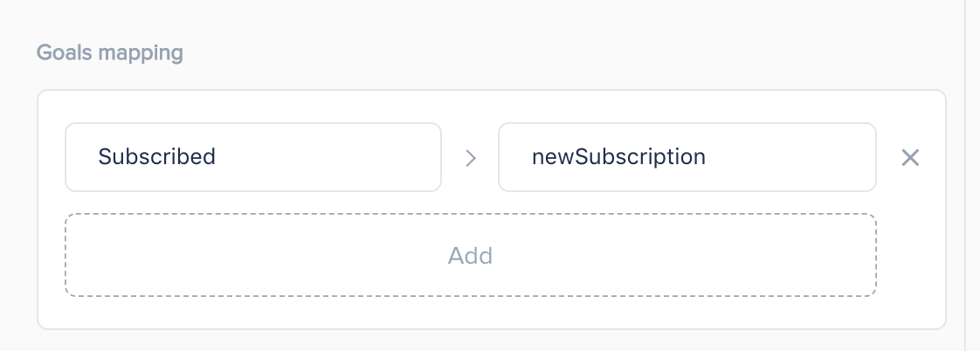Focus the Subscribed source goal field
The width and height of the screenshot is (980, 351).
click(x=253, y=157)
